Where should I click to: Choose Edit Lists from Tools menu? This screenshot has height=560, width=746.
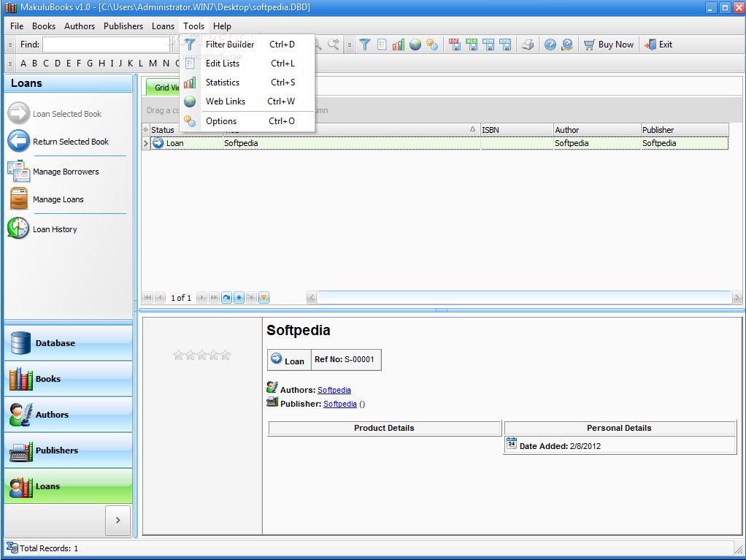[247, 64]
